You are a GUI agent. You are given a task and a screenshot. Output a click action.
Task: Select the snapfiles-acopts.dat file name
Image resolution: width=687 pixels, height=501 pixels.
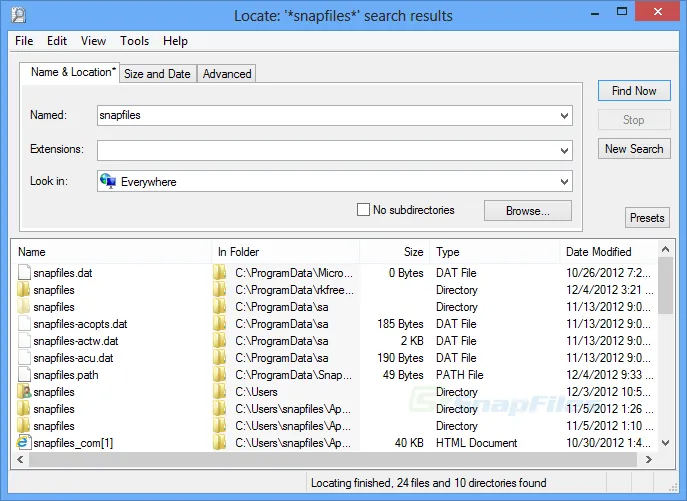pos(80,324)
